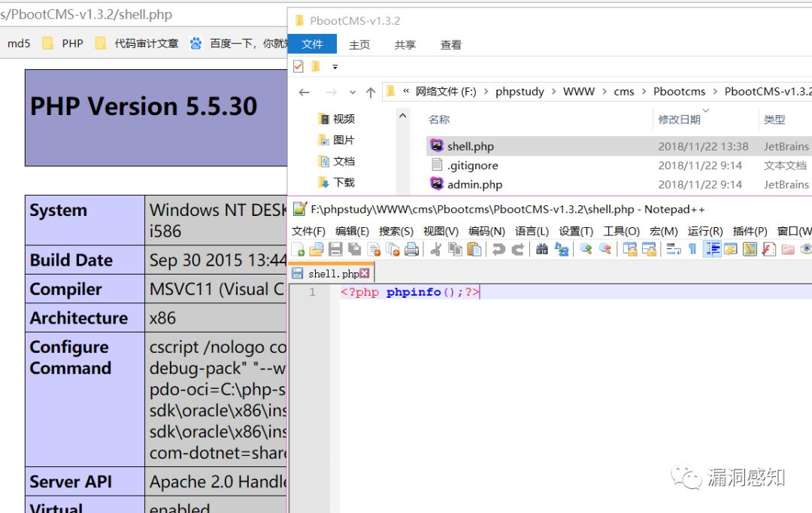The width and height of the screenshot is (812, 513).
Task: Click the Zoom In magnifier icon
Action: [x=586, y=250]
